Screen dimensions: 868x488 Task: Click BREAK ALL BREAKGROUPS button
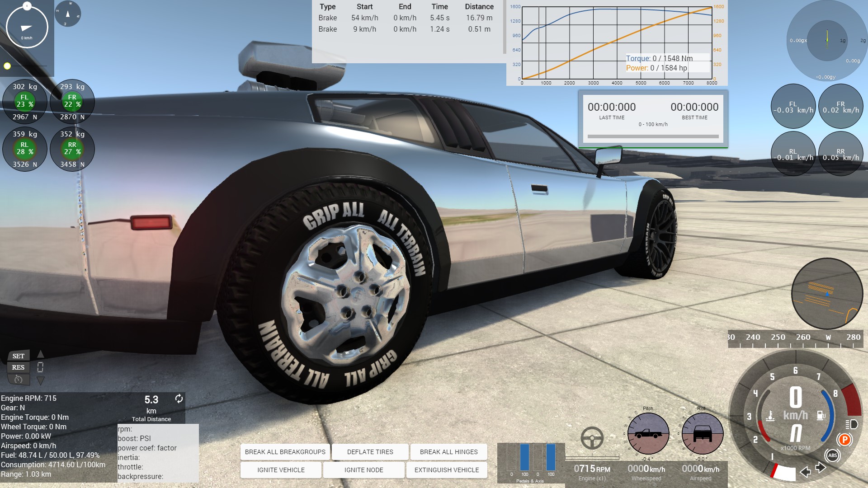tap(285, 452)
